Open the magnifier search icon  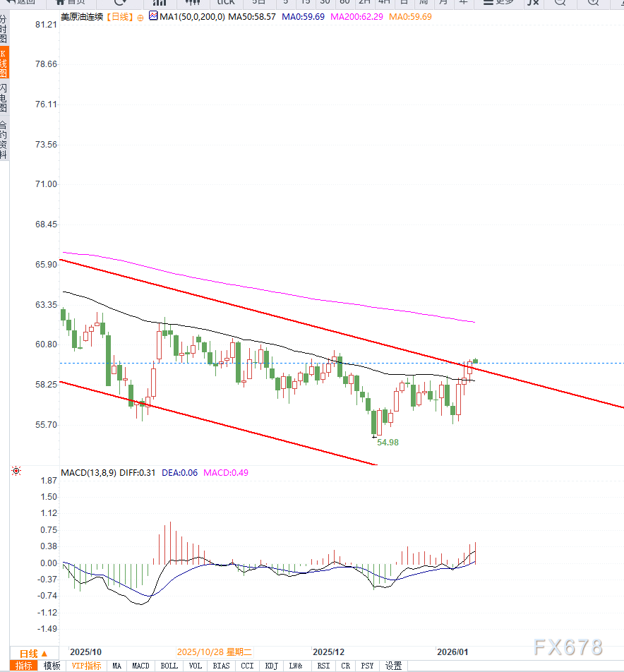(x=558, y=4)
